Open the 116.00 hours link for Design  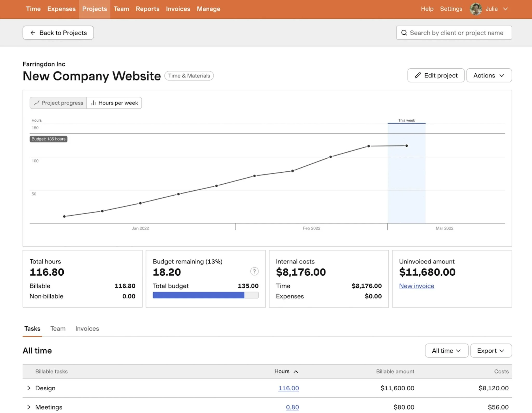289,388
